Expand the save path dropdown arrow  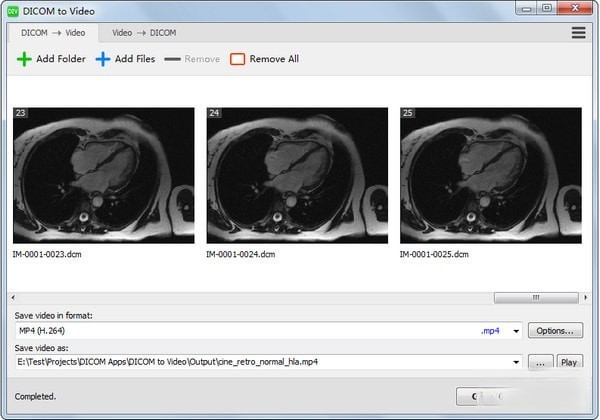tap(516, 362)
